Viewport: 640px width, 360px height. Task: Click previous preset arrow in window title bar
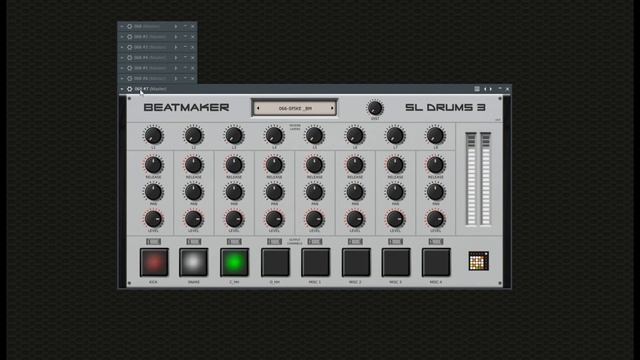coord(485,89)
